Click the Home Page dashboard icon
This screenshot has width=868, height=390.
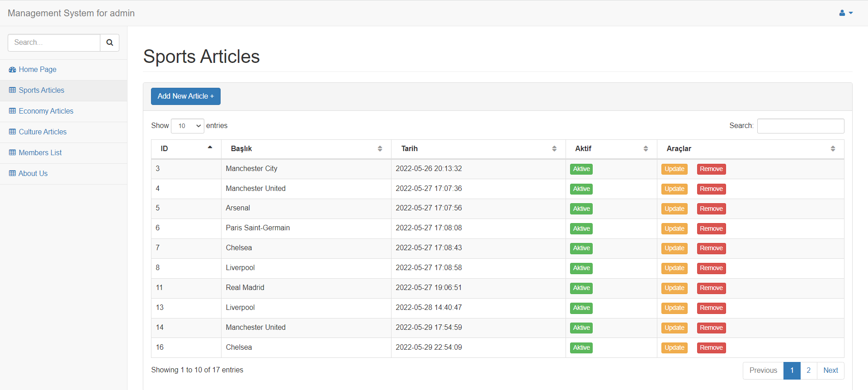(12, 70)
